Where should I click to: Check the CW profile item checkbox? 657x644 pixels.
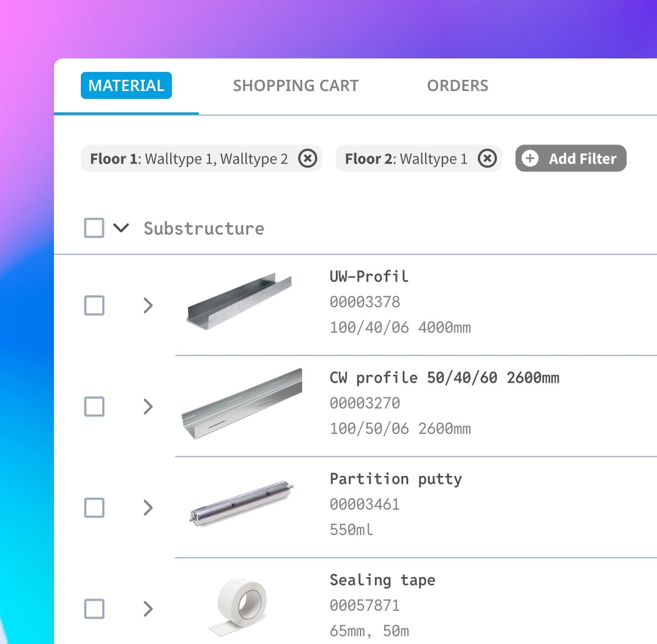[94, 406]
